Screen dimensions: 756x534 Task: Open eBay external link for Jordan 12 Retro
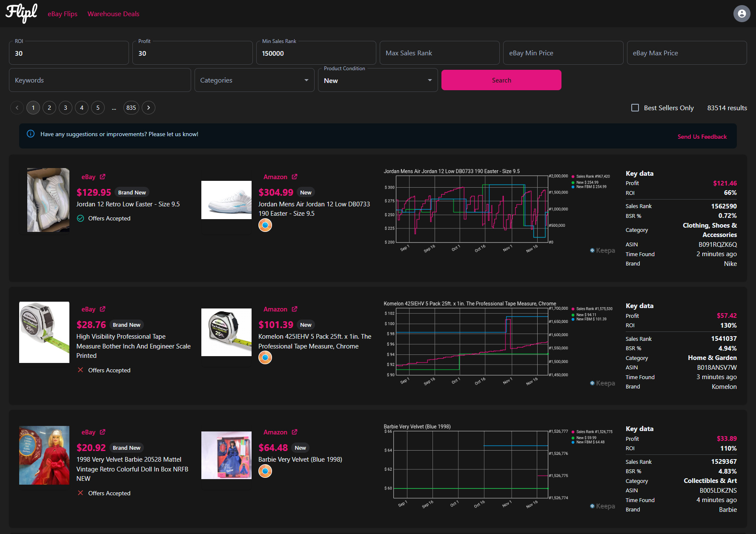point(103,177)
